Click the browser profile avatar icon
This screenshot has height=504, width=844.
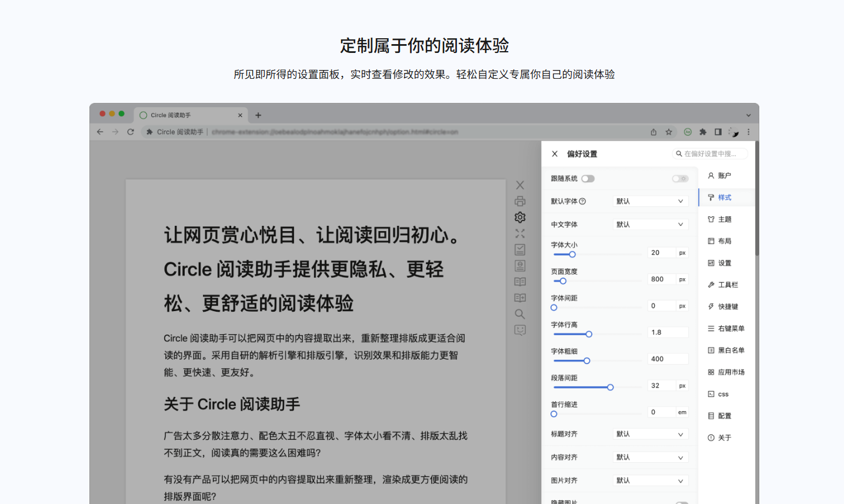click(733, 132)
